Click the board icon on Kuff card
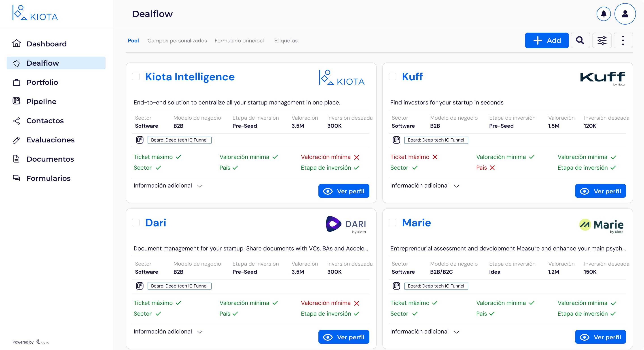 [x=396, y=140]
